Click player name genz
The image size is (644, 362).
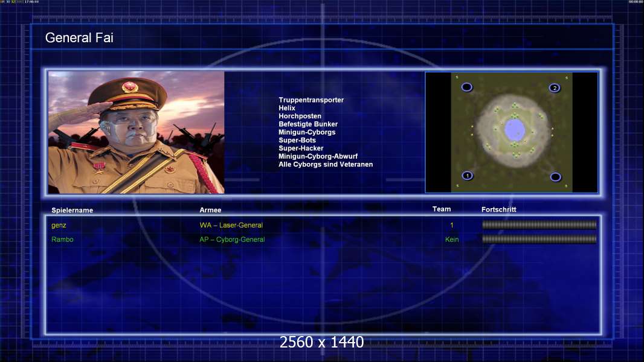pos(59,225)
